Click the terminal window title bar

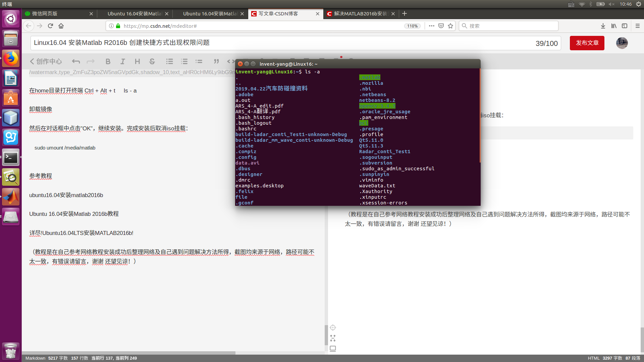coord(358,64)
